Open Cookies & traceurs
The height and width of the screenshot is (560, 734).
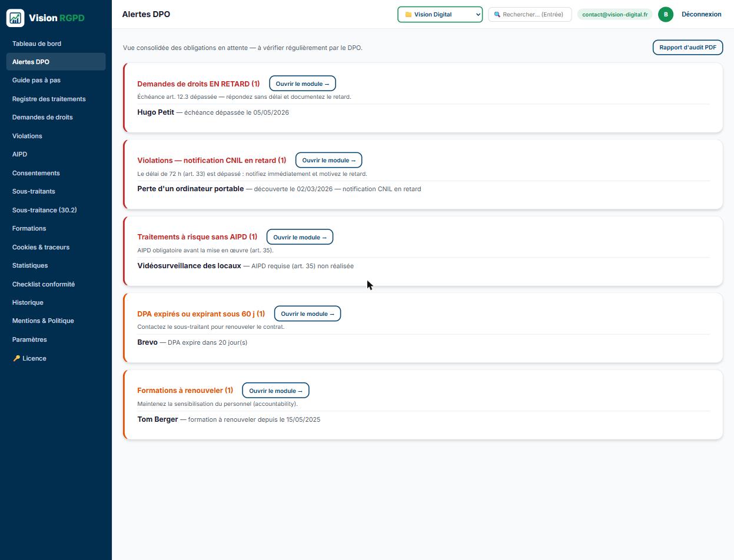pos(56,247)
